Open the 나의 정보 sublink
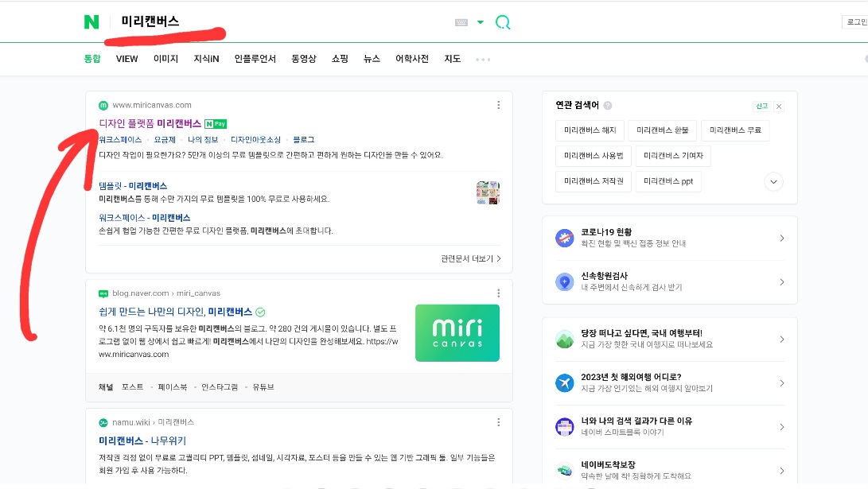 coord(203,140)
